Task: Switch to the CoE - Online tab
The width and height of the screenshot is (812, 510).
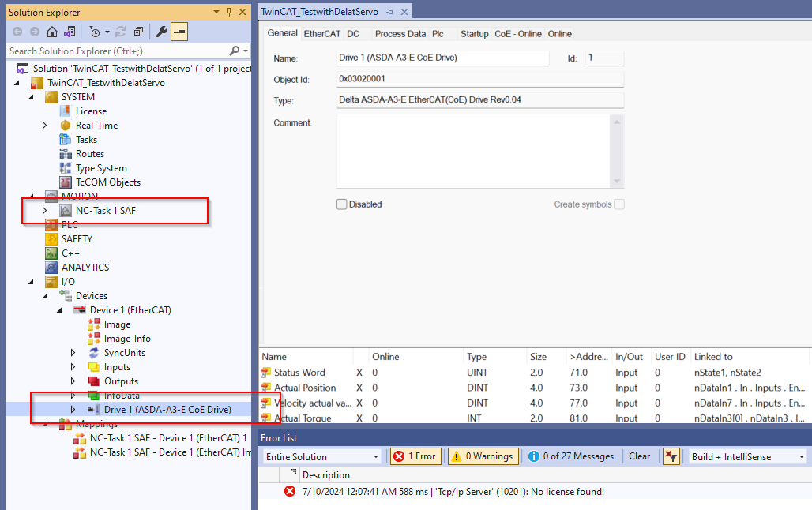Action: [518, 34]
